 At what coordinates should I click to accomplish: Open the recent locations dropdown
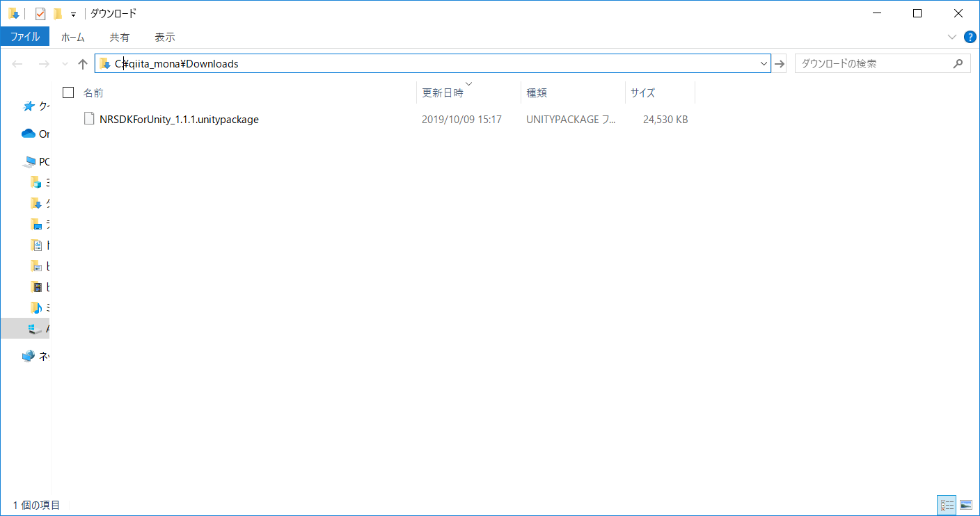point(65,64)
